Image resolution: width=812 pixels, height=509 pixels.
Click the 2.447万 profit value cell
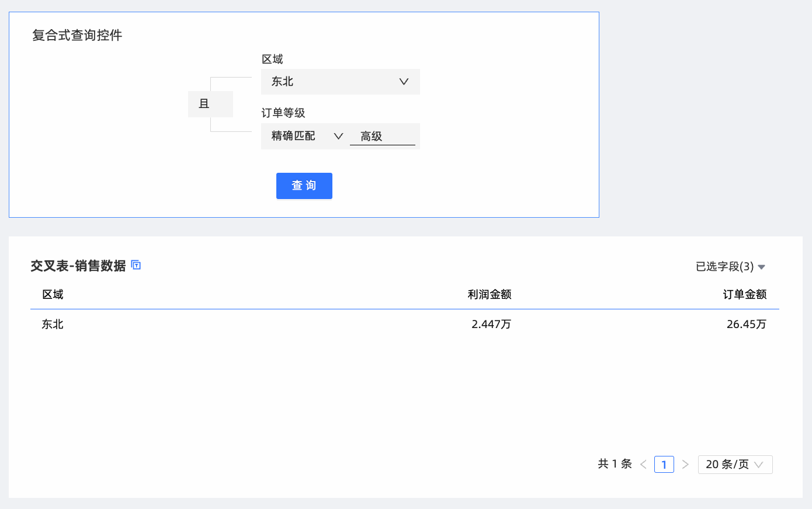point(491,325)
